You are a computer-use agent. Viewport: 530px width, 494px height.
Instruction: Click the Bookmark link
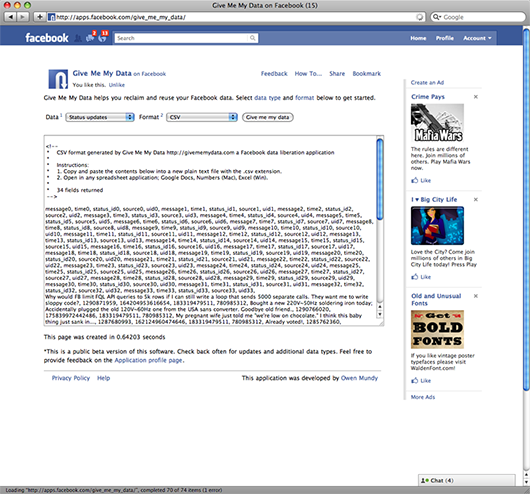tap(366, 74)
